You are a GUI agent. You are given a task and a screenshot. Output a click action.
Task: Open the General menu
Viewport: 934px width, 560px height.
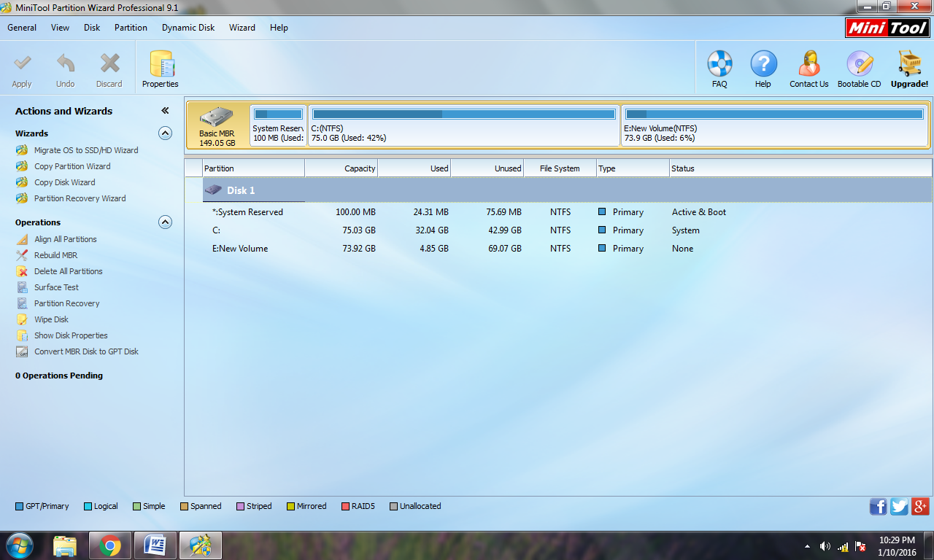(22, 28)
